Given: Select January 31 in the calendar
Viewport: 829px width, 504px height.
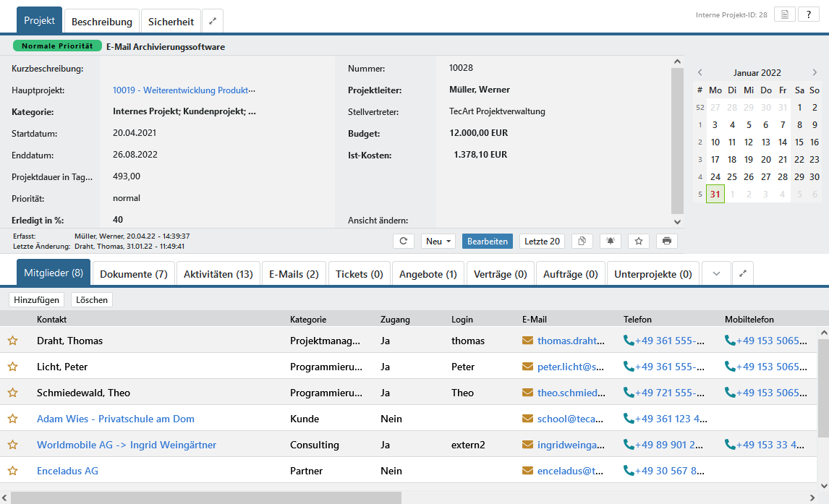Looking at the screenshot, I should click(x=715, y=194).
